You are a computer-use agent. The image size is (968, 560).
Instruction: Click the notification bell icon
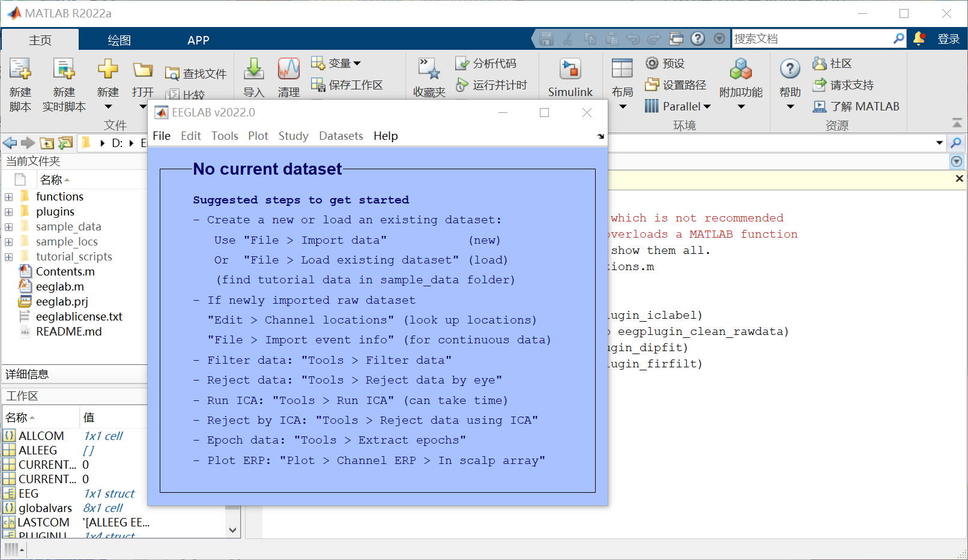(x=919, y=38)
